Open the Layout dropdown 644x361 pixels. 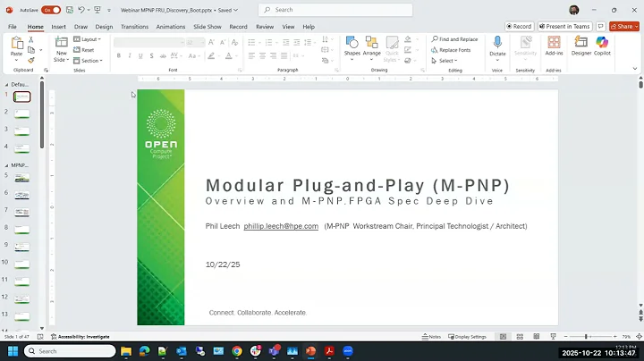pyautogui.click(x=87, y=39)
